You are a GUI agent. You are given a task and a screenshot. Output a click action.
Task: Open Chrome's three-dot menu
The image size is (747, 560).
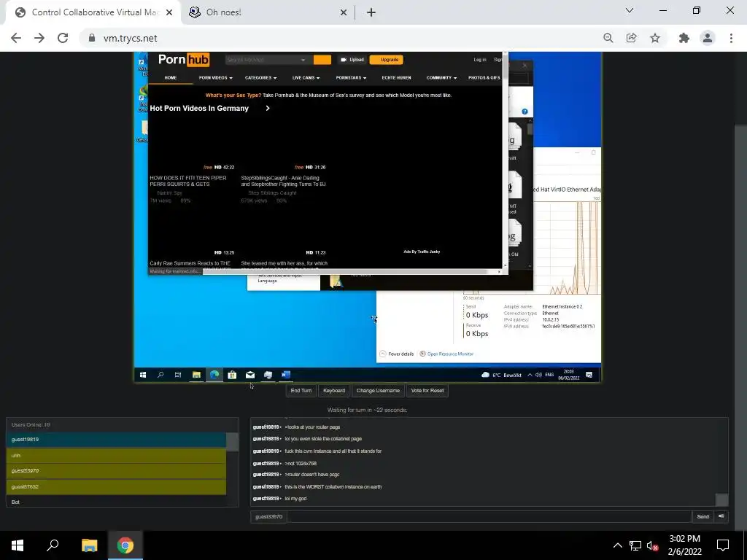(731, 38)
